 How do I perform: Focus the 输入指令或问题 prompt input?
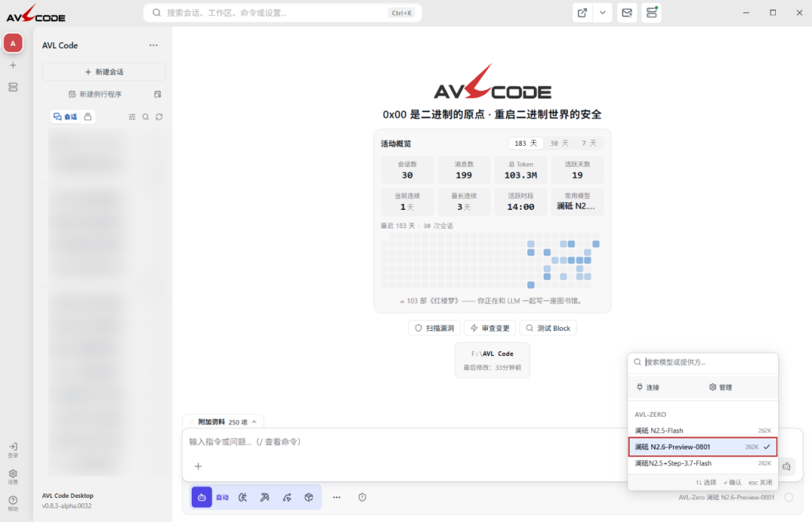[404, 442]
